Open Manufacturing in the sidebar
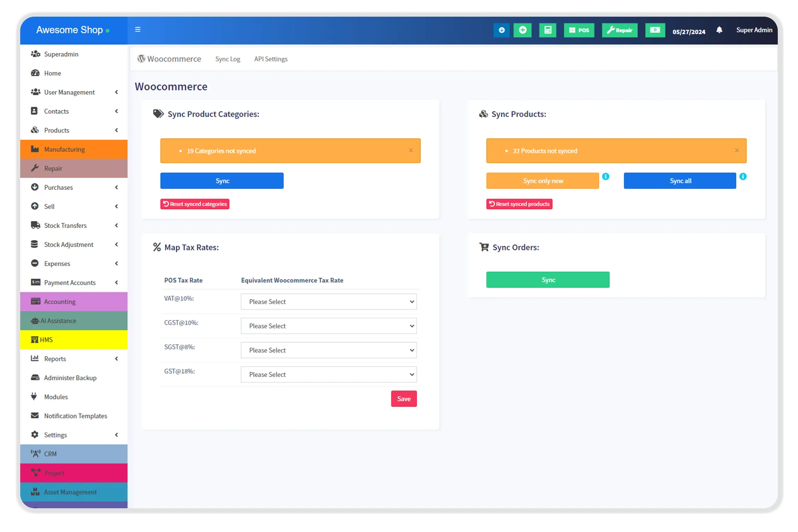This screenshot has width=798, height=532. pos(74,149)
